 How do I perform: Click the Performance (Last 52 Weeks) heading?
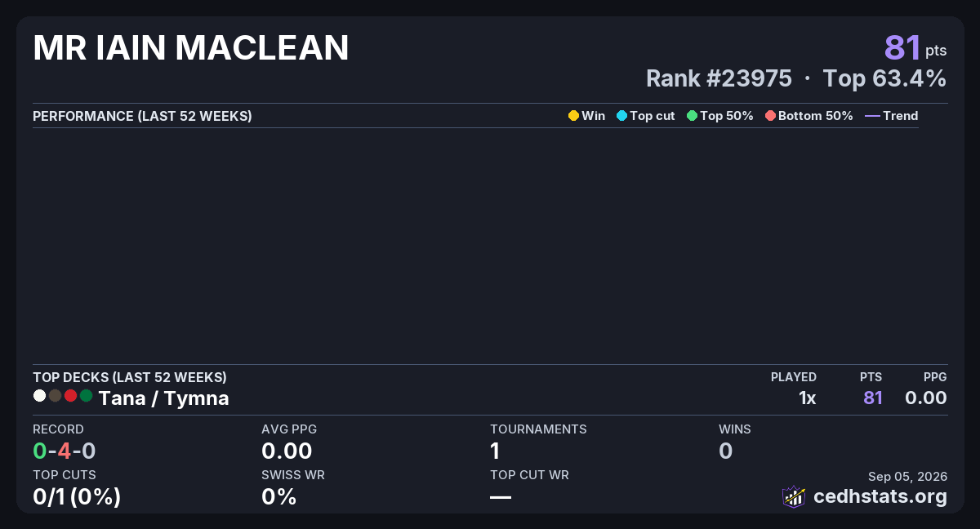pos(142,116)
